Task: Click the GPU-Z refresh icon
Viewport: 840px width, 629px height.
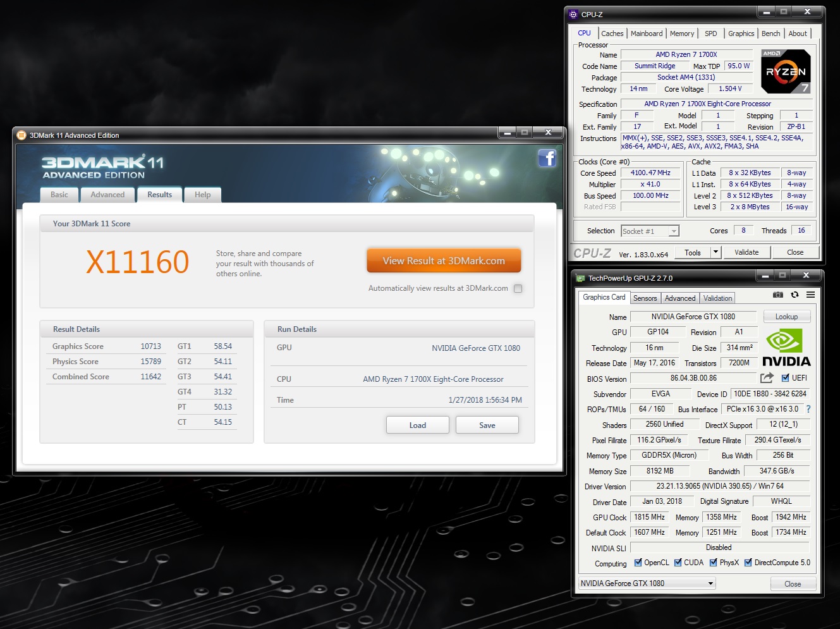Action: click(794, 295)
